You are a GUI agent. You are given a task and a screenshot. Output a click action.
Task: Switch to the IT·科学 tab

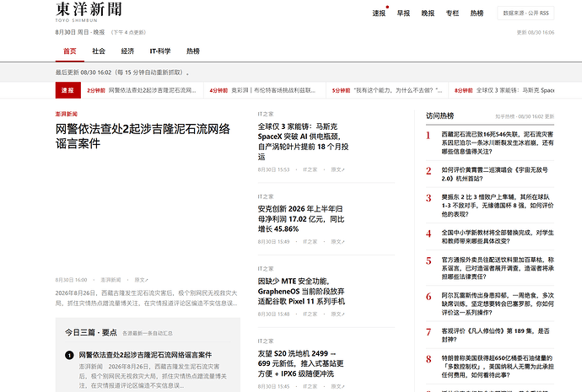point(160,51)
